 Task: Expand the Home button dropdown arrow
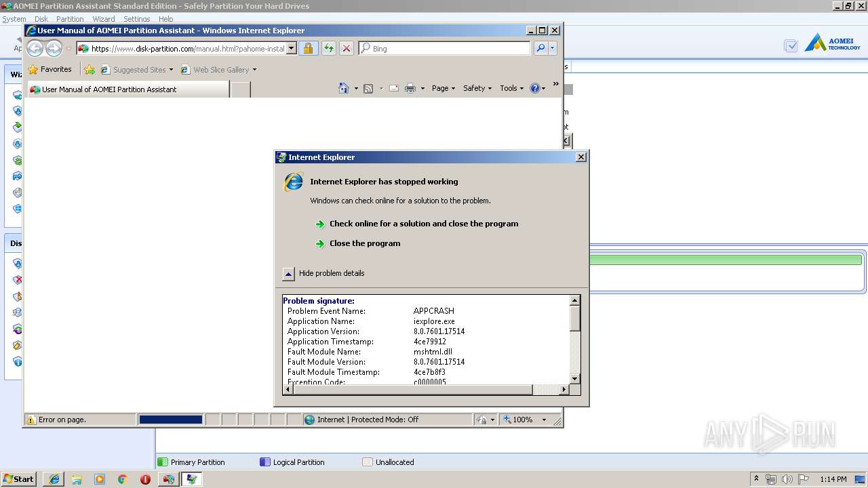point(356,88)
